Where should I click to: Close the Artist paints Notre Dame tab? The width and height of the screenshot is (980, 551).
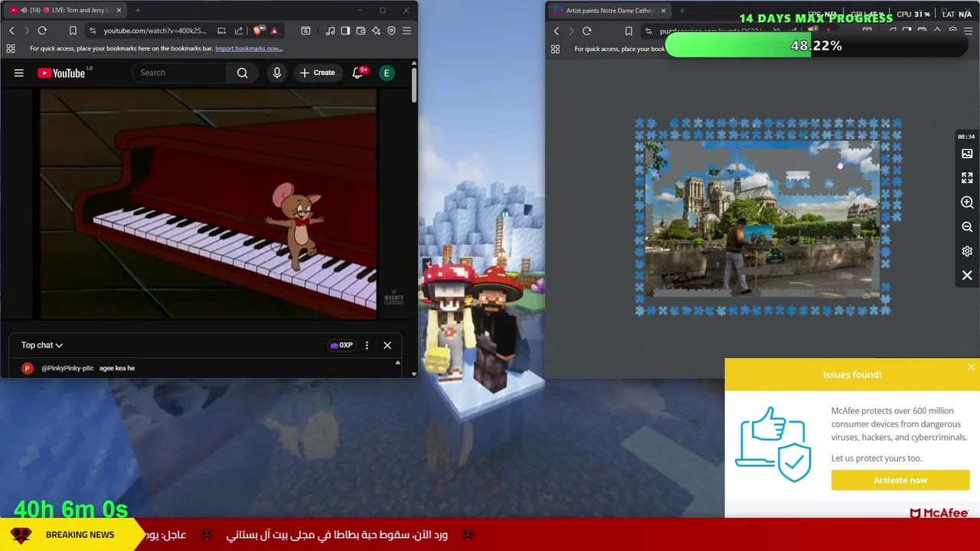[x=663, y=11]
